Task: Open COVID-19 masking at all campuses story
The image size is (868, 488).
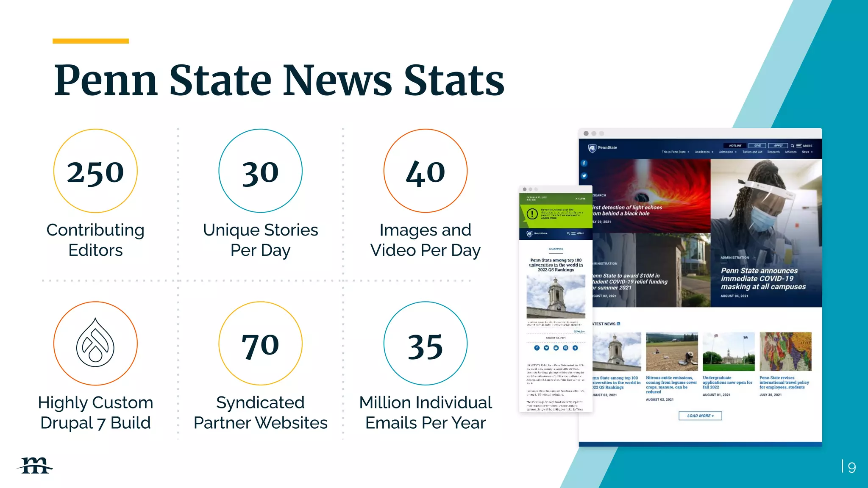Action: point(763,279)
